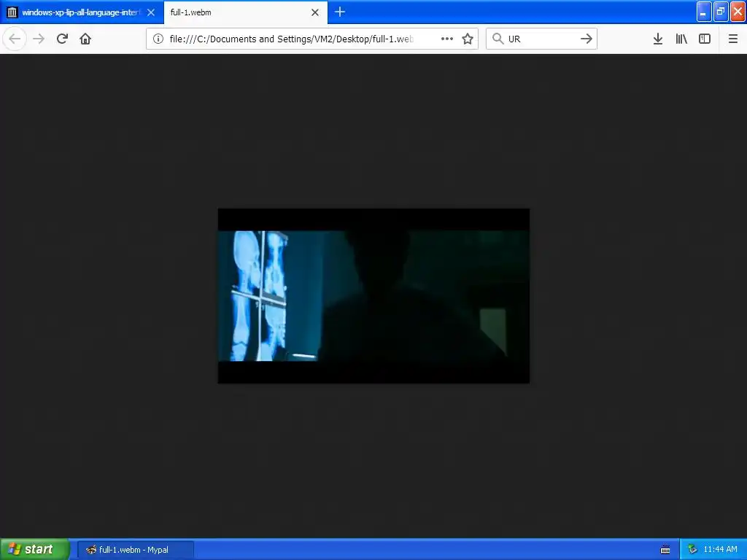
Task: Toggle the sidebar view
Action: tap(705, 39)
